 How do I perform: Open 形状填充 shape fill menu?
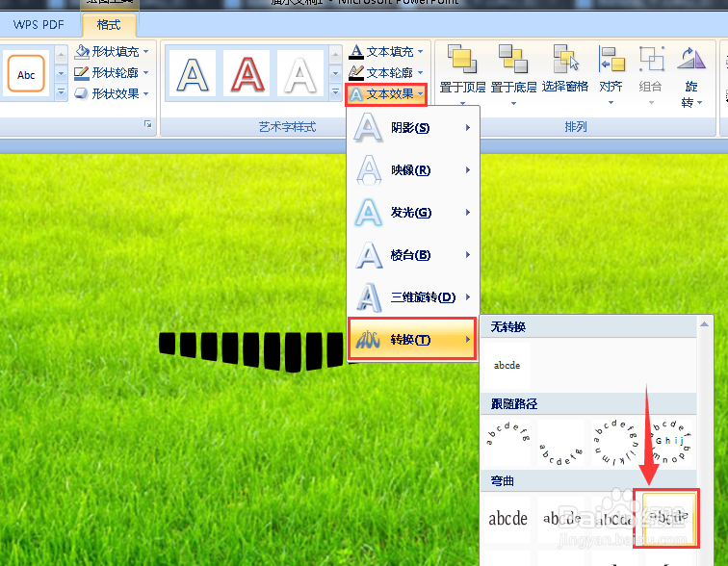(112, 51)
